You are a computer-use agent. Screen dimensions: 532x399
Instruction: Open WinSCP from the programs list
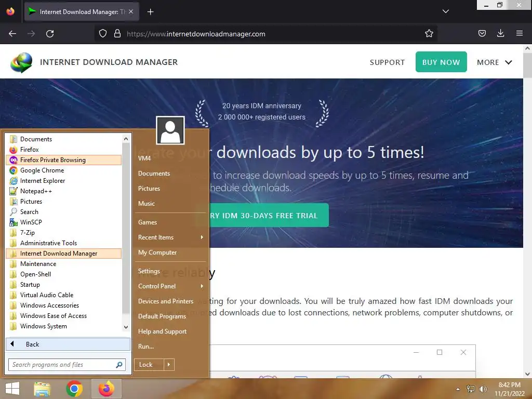pos(63,222)
